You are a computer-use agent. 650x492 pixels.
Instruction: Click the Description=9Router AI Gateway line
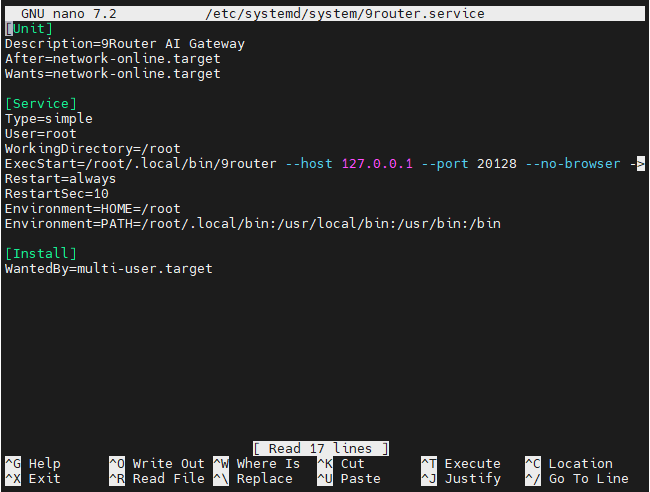pos(125,44)
